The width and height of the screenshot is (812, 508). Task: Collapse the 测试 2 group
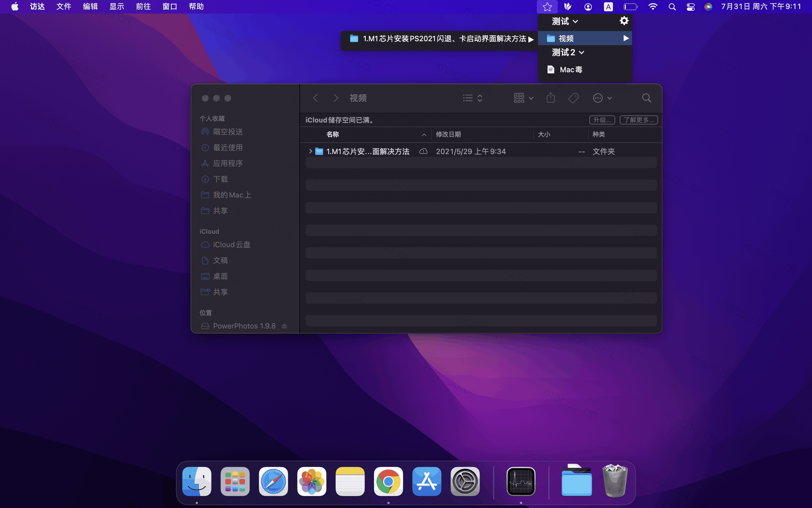568,52
